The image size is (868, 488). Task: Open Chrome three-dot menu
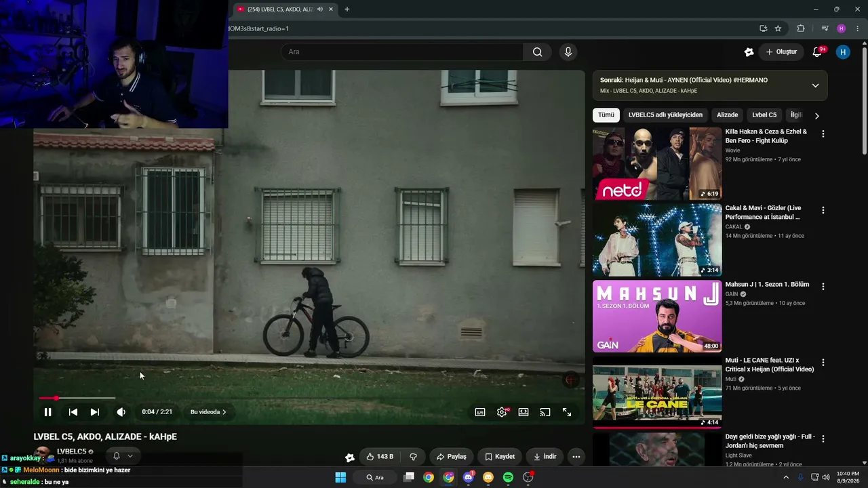(x=858, y=28)
